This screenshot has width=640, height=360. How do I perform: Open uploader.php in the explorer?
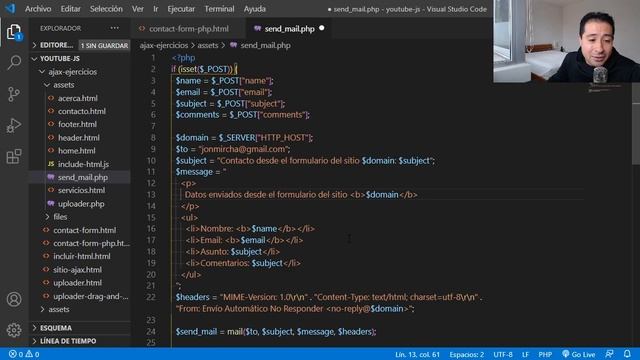point(81,204)
